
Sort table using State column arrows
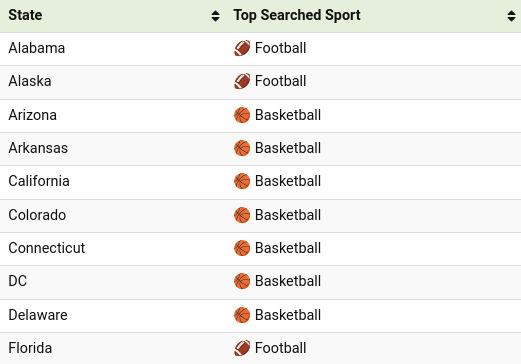215,16
